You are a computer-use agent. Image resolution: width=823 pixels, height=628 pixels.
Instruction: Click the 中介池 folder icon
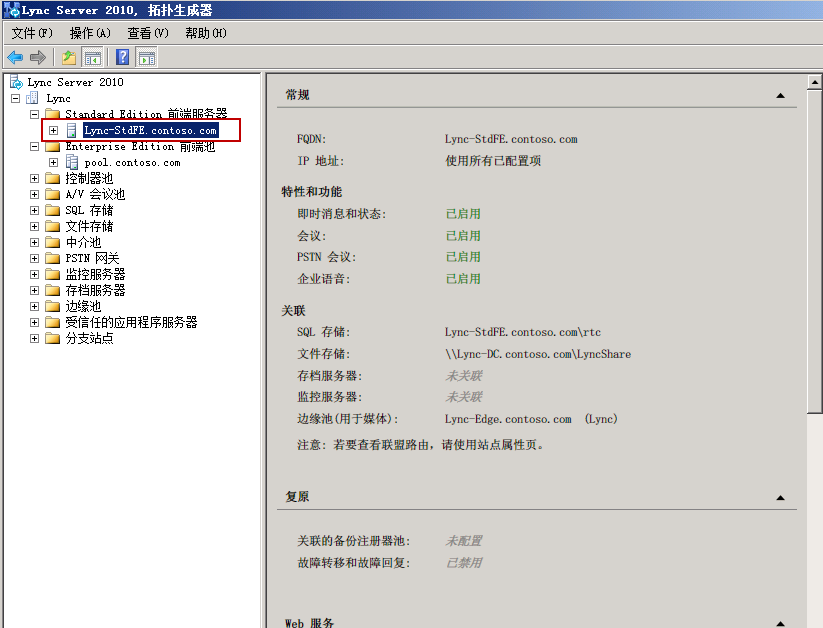pos(52,243)
